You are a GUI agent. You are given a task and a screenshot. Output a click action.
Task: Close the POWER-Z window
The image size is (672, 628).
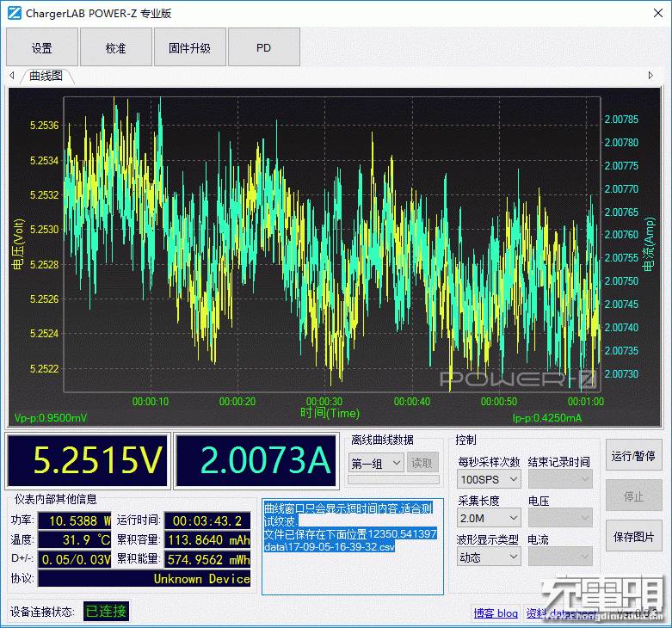[658, 13]
